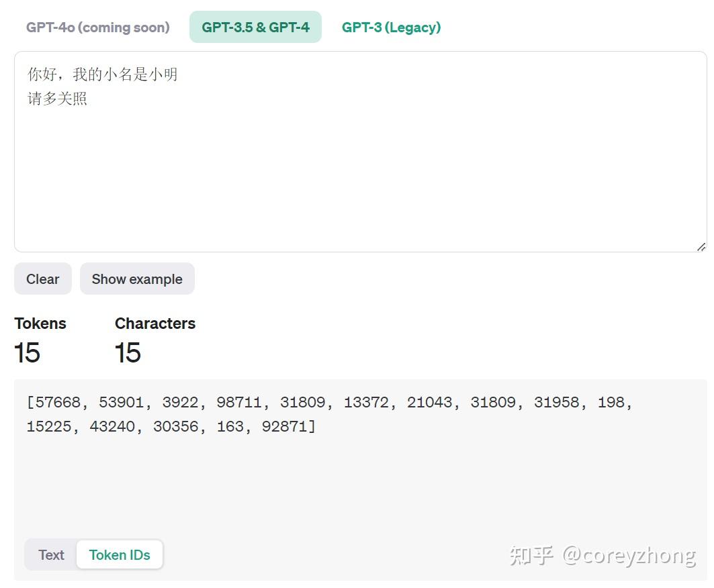Click the Clear button
This screenshot has width=714, height=588.
pos(43,279)
